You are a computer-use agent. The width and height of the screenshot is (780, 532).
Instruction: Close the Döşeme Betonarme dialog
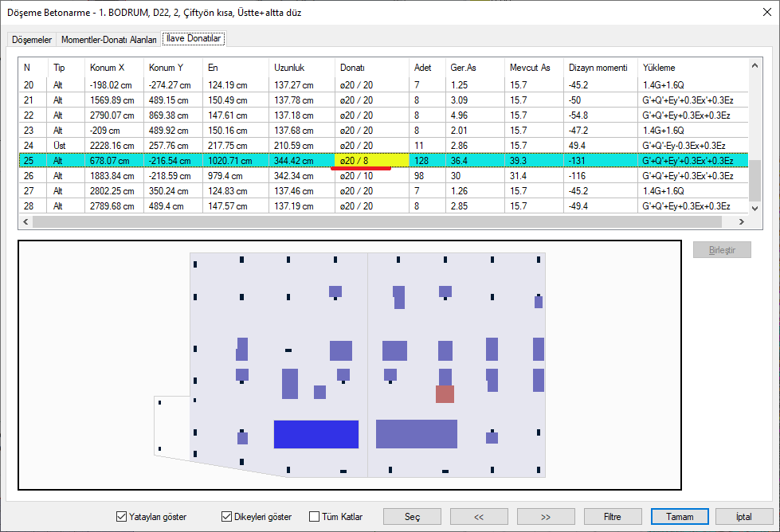pyautogui.click(x=767, y=12)
